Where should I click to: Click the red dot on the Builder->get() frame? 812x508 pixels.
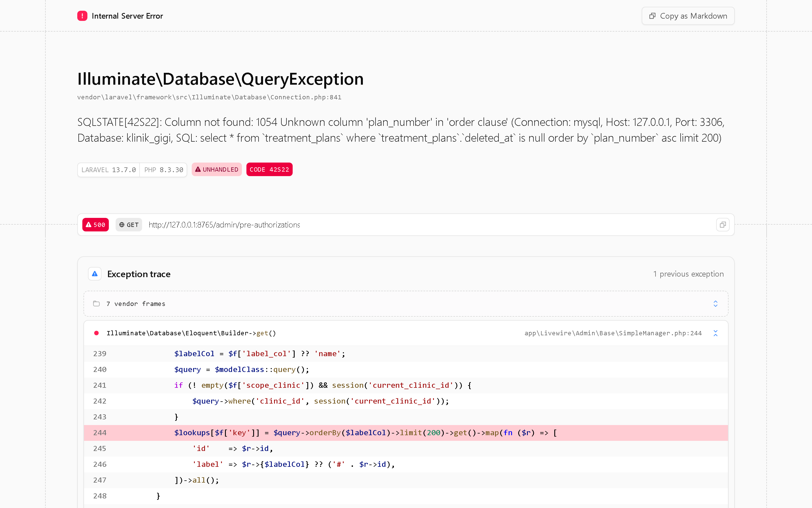pos(96,333)
